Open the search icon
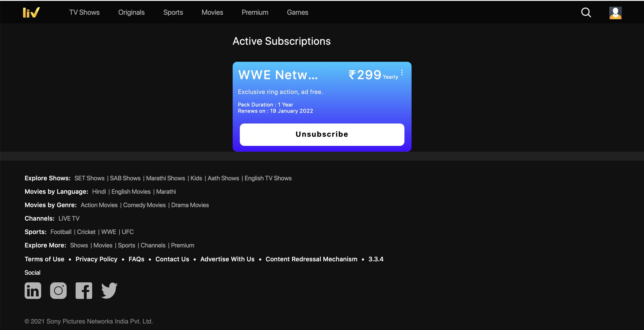 pos(586,12)
